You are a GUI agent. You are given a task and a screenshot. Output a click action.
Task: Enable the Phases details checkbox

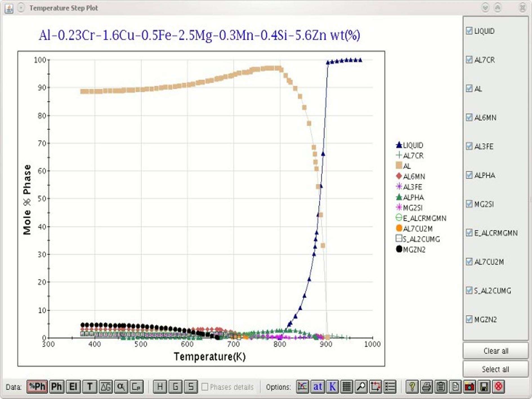[205, 387]
